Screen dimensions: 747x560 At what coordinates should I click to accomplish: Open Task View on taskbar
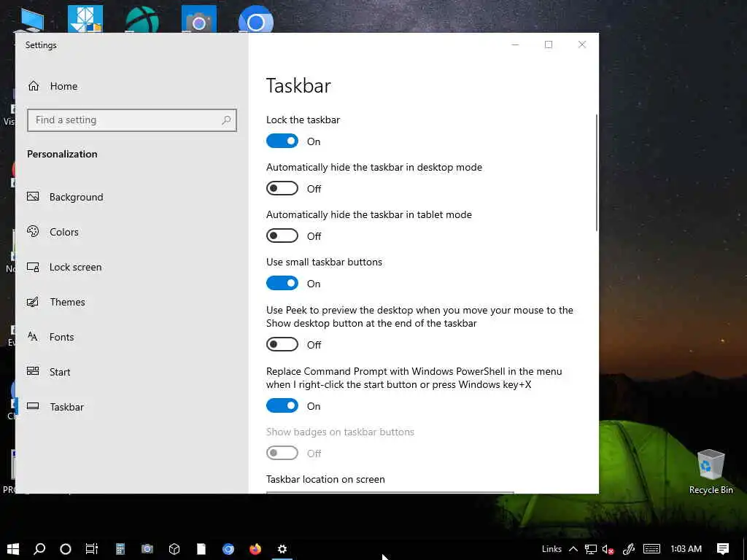91,549
